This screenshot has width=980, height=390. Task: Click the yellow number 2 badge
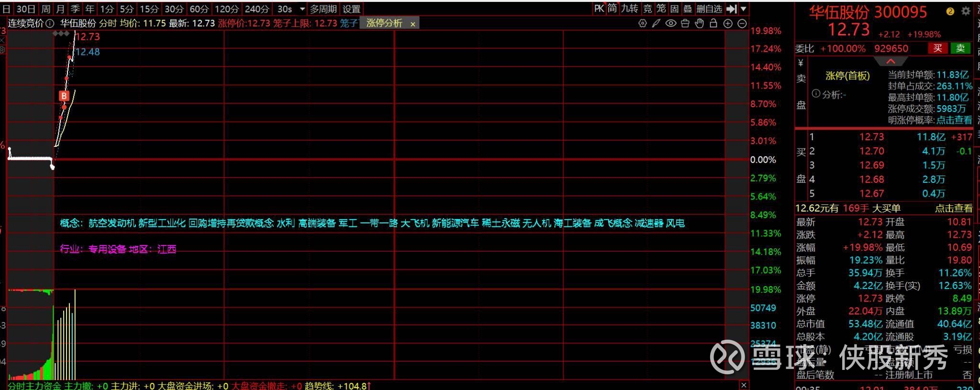[950, 11]
